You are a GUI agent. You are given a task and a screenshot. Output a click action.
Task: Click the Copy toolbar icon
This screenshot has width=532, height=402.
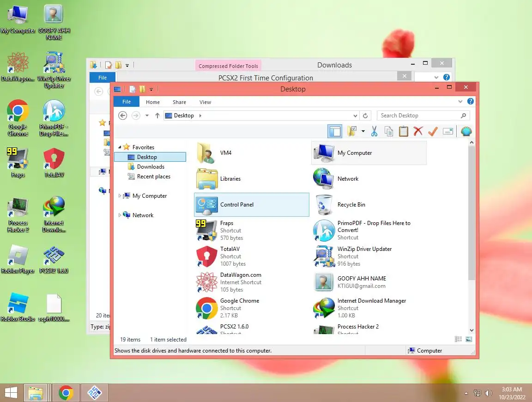[x=389, y=131]
